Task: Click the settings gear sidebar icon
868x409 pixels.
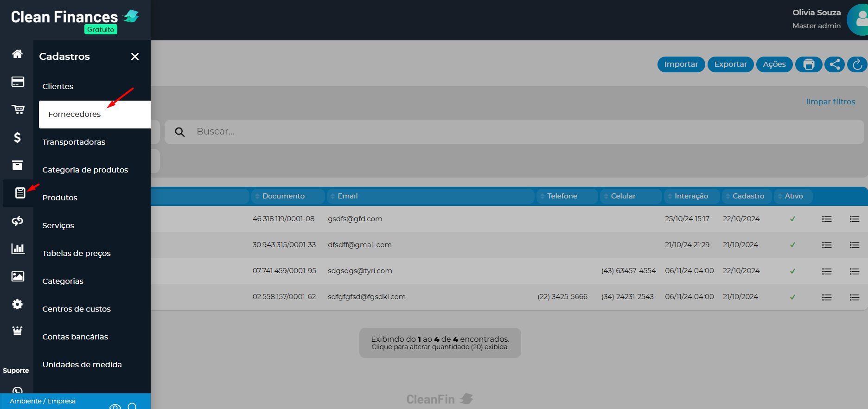Action: click(17, 304)
